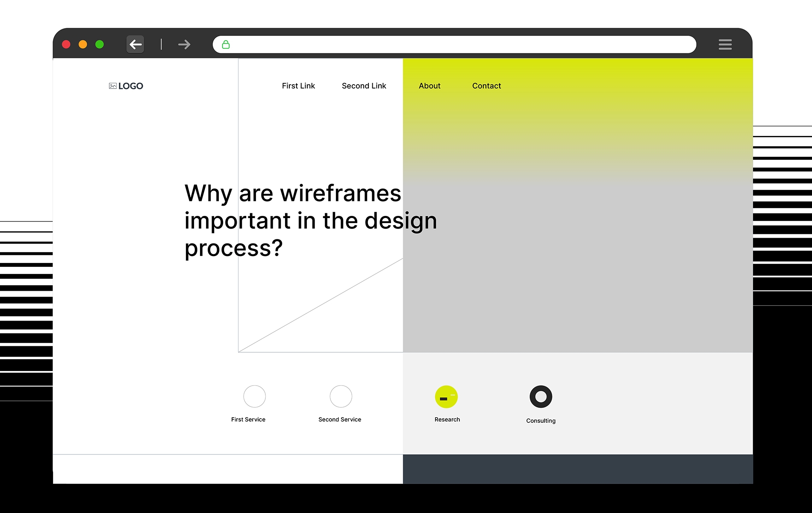Click the yellow Research icon
The width and height of the screenshot is (812, 513).
tap(446, 397)
